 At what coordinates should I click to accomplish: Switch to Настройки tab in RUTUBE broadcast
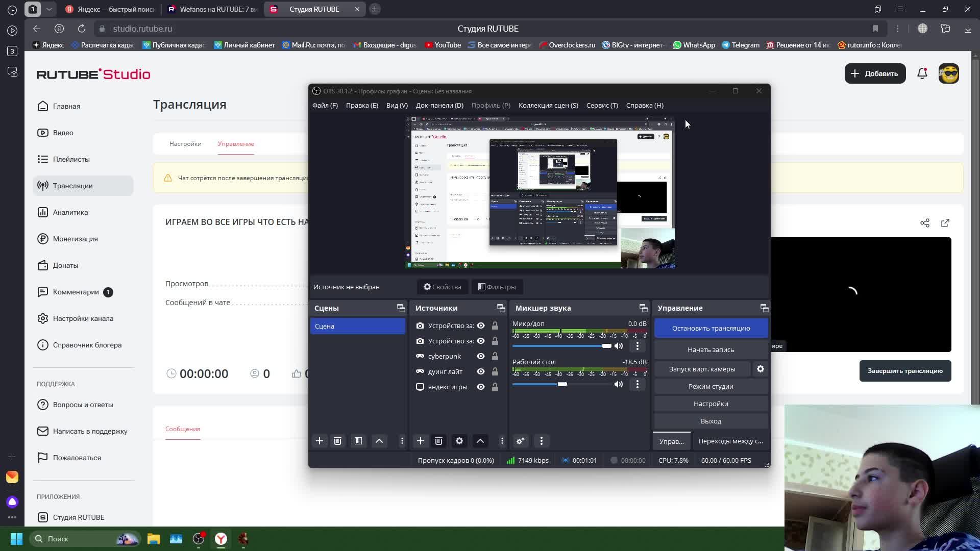pos(185,144)
